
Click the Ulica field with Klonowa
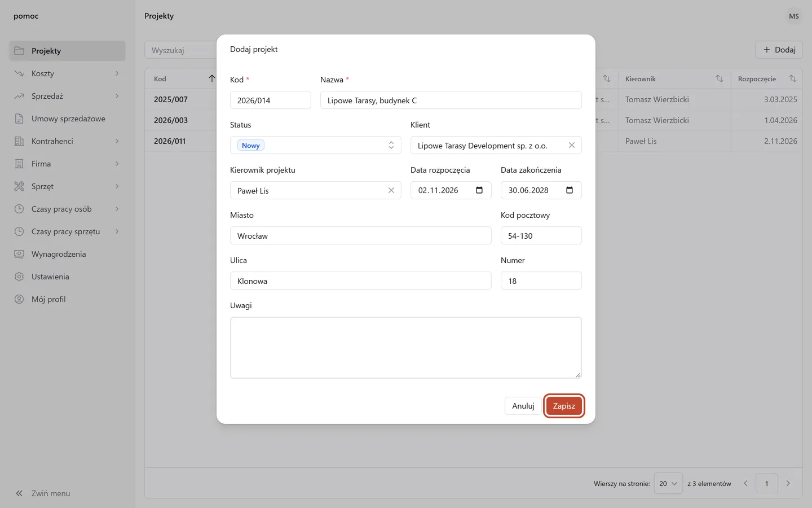point(361,281)
